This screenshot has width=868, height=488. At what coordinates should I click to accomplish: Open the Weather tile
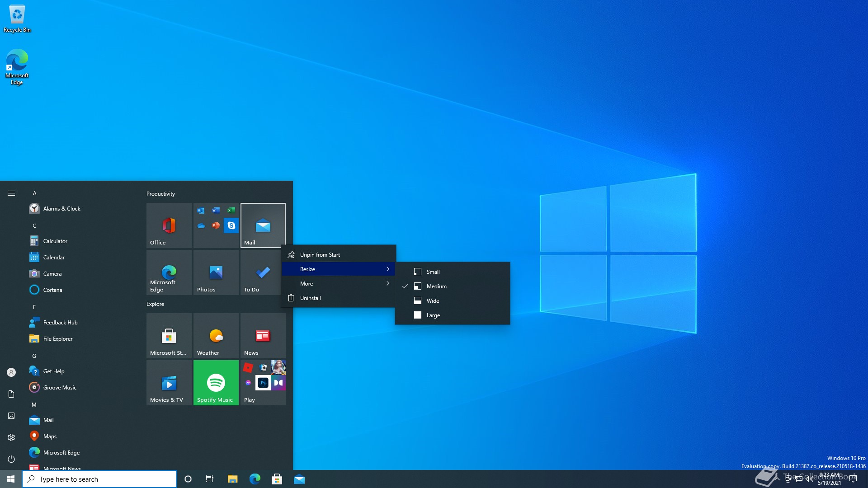(x=216, y=336)
